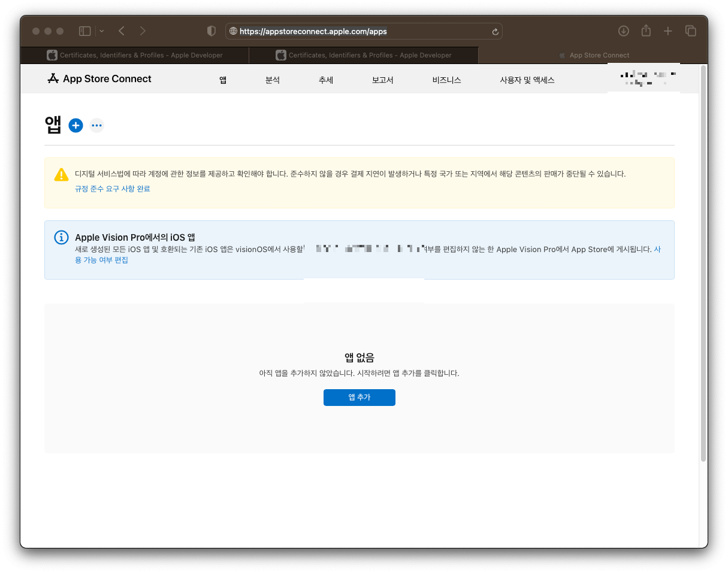The image size is (728, 573).
Task: Reload the page with refresh icon
Action: 495,32
